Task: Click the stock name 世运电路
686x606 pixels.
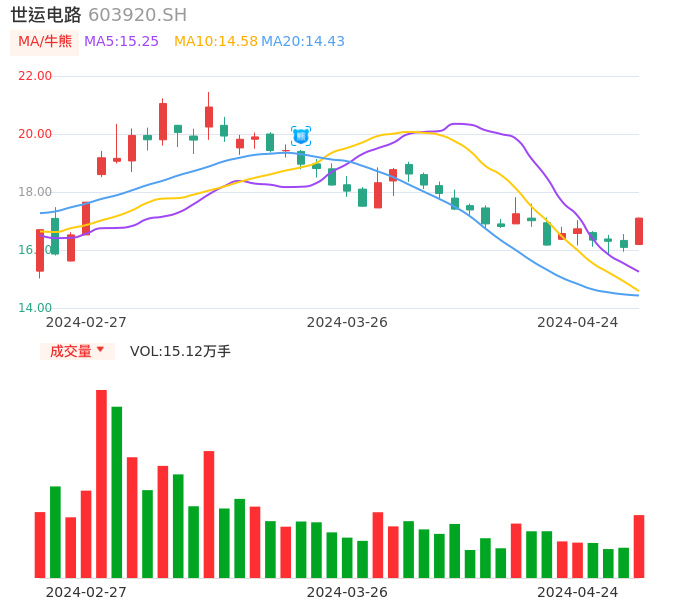Action: pyautogui.click(x=45, y=15)
